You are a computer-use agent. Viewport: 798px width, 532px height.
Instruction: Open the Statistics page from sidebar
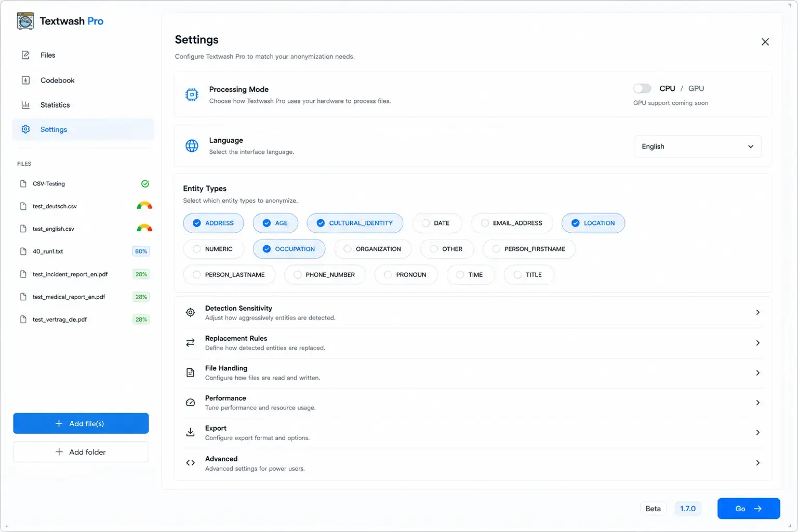tap(83, 105)
